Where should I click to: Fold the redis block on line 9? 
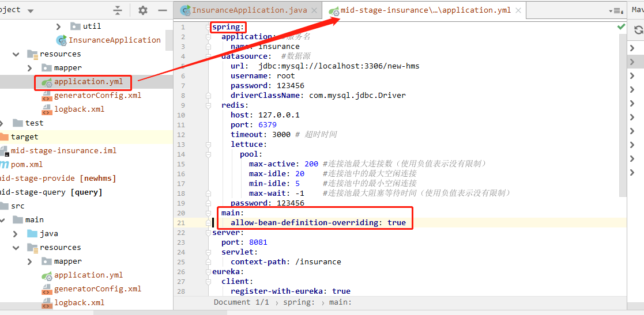coord(208,105)
